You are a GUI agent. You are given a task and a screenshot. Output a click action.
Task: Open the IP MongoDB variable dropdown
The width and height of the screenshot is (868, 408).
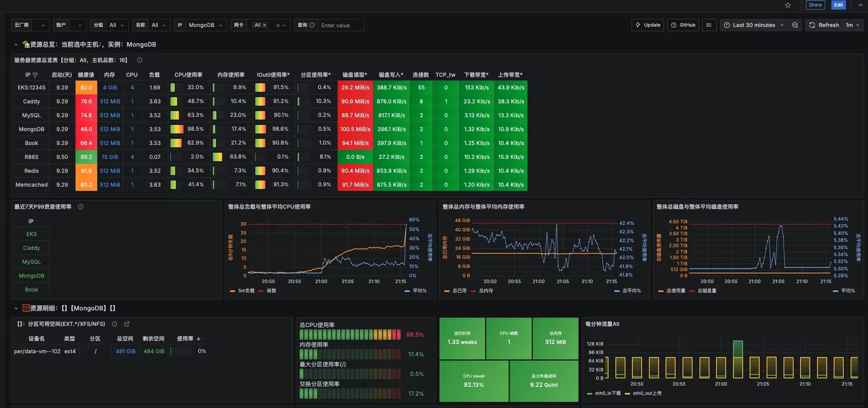tap(205, 25)
